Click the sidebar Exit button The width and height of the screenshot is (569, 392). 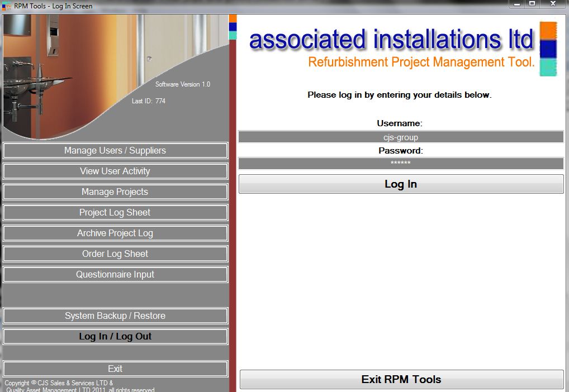(115, 369)
